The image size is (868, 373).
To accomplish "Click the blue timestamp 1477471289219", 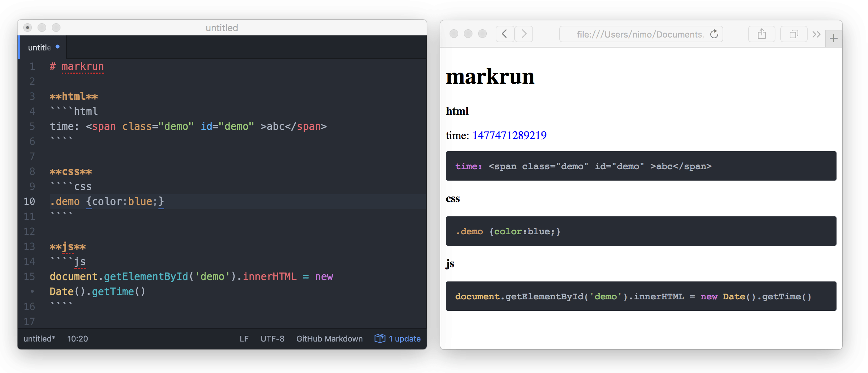I will [509, 135].
